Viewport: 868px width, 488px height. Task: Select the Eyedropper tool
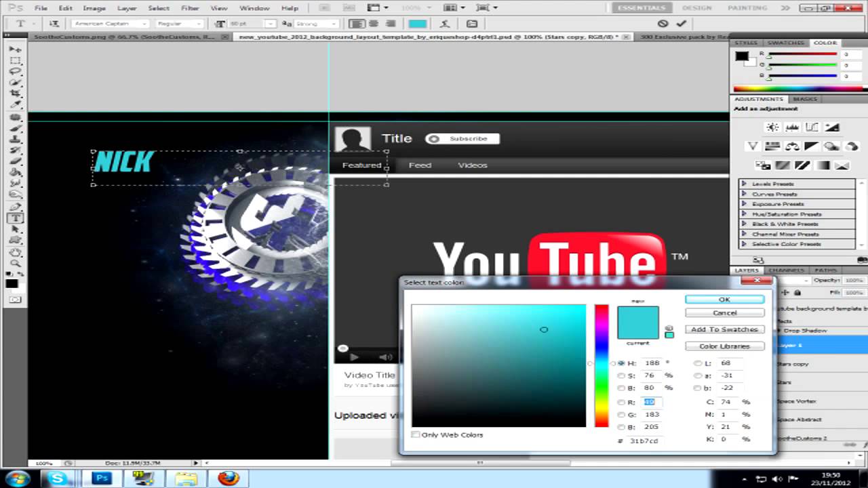click(15, 104)
